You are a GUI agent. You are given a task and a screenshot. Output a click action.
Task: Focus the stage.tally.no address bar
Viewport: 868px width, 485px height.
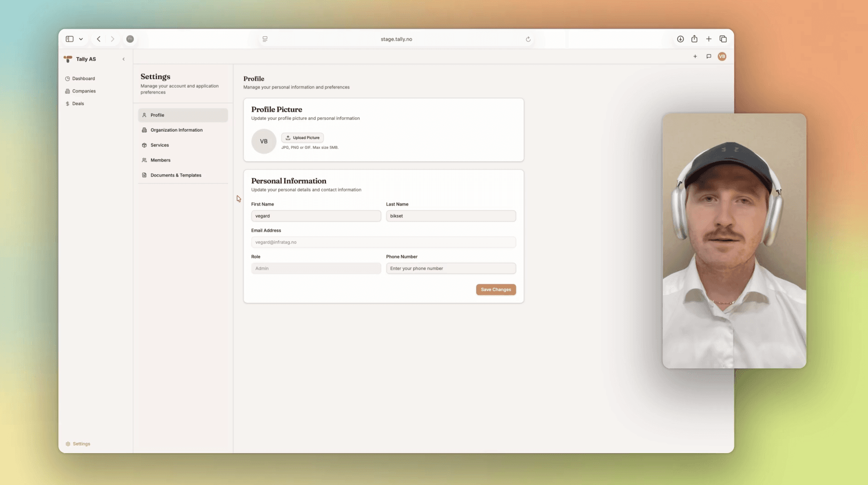pos(396,39)
